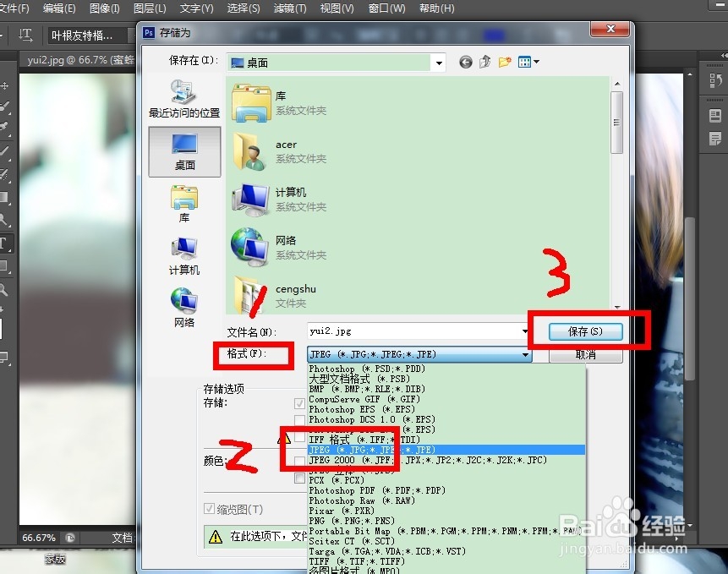Choose CompuServe GIF in format list
Viewport: 728px width, 574px height.
pos(446,399)
